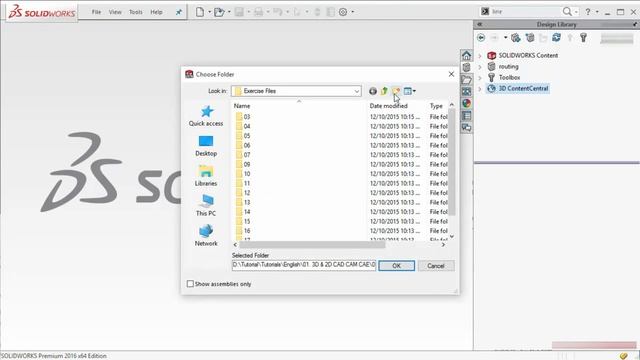Open the Open file dropdown arrow
The height and width of the screenshot is (360, 640).
coord(229,12)
